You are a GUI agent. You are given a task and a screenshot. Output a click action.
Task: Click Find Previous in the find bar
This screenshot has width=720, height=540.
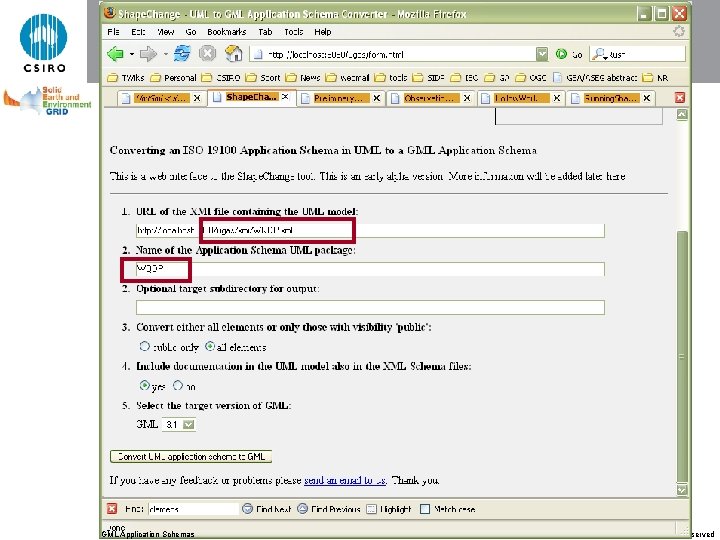(x=329, y=509)
